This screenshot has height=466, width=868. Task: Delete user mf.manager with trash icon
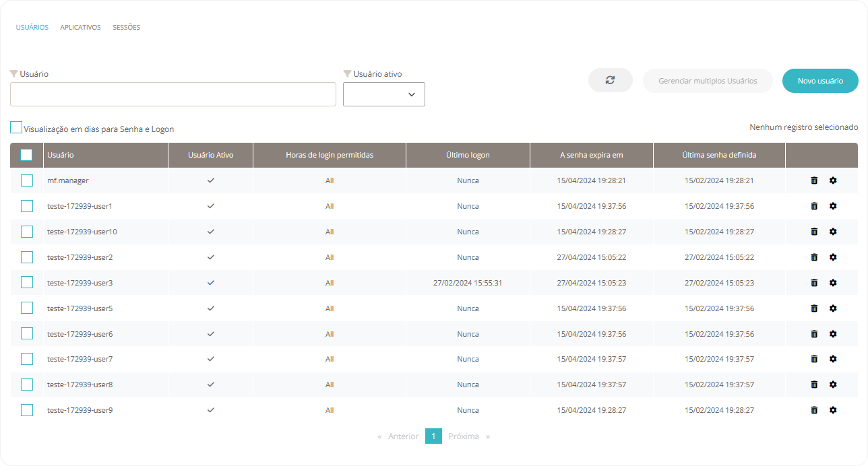pos(814,180)
